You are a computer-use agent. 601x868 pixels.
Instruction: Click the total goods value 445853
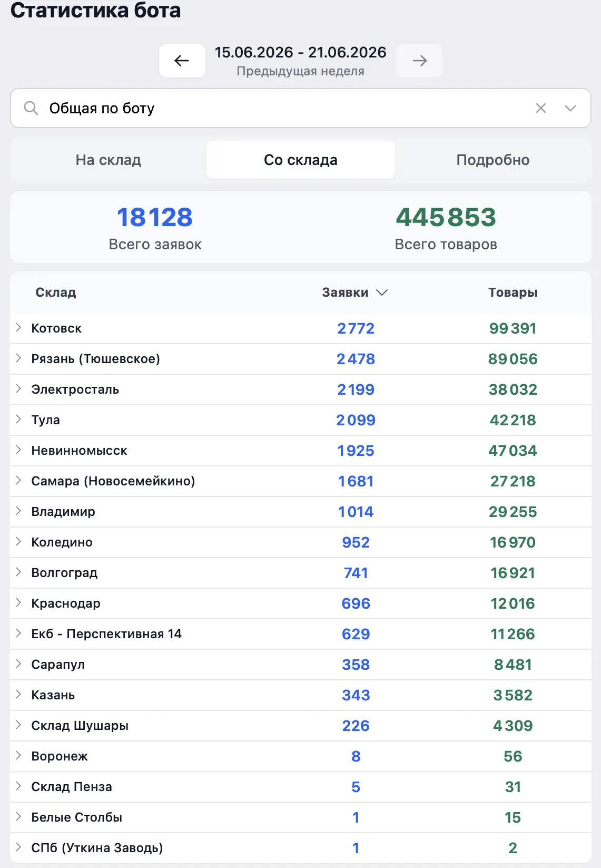(x=446, y=217)
